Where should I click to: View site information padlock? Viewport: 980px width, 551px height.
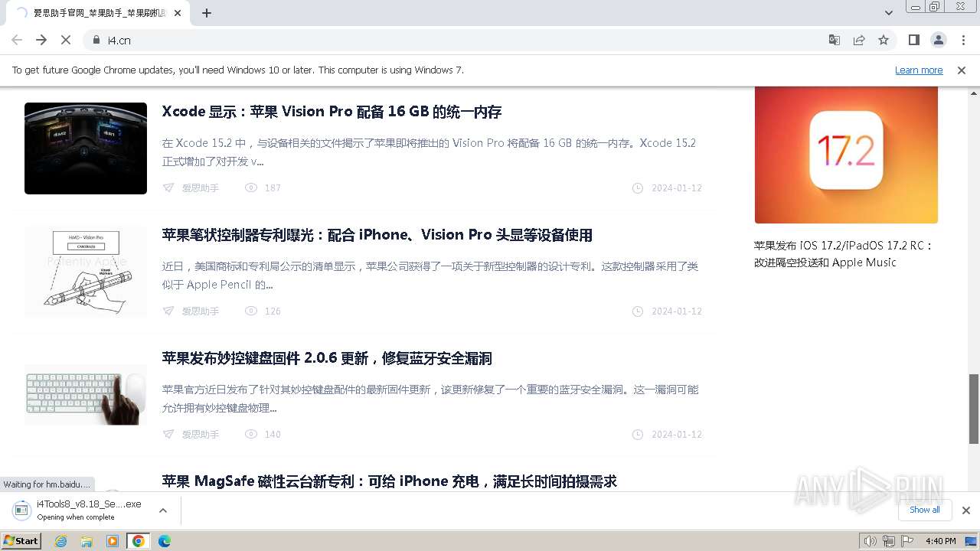[96, 40]
